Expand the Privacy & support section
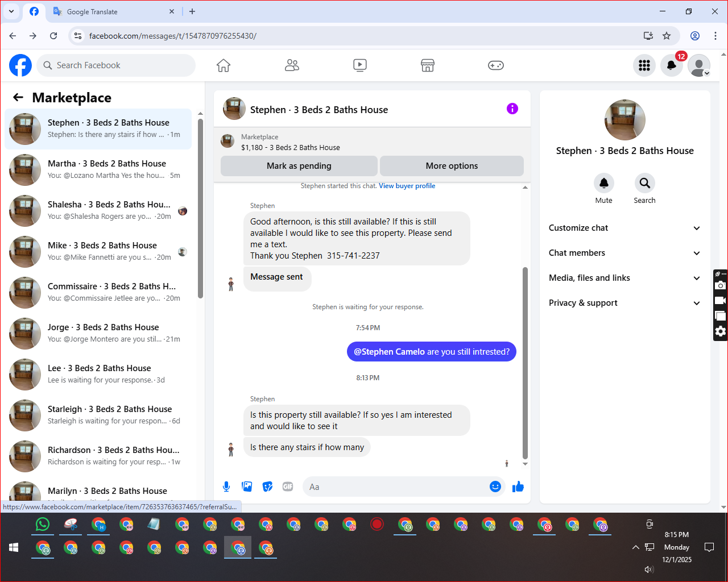Viewport: 728px width, 582px height. click(624, 303)
